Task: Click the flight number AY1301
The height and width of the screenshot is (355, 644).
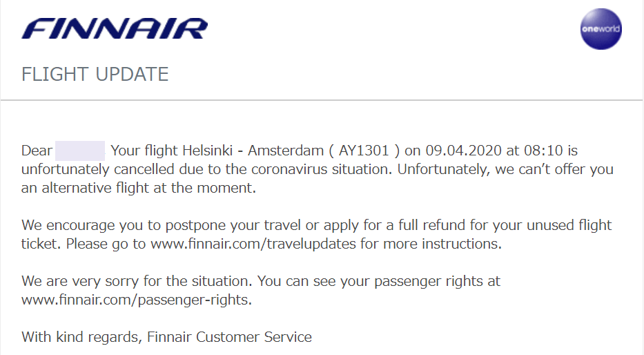Action: tap(364, 151)
